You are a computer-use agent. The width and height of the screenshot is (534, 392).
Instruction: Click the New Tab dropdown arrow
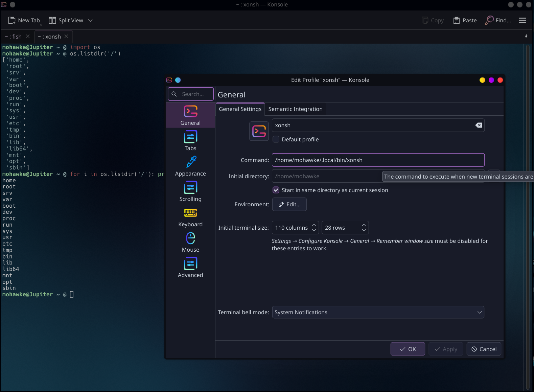41,25
